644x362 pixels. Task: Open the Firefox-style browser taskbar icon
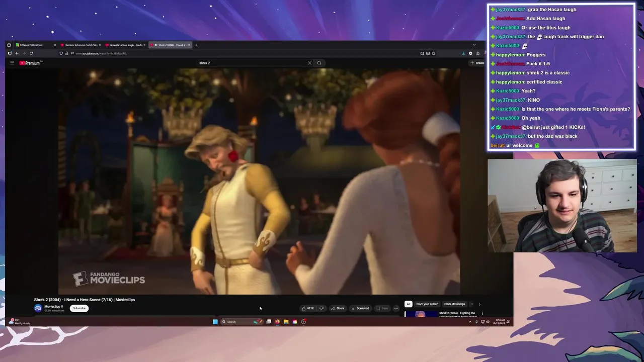(x=277, y=322)
